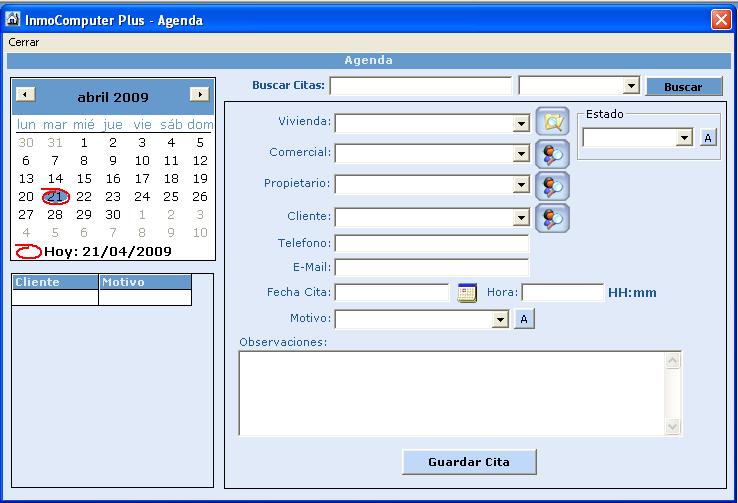Open the Cerrar menu
Image resolution: width=738 pixels, height=503 pixels.
(x=24, y=42)
